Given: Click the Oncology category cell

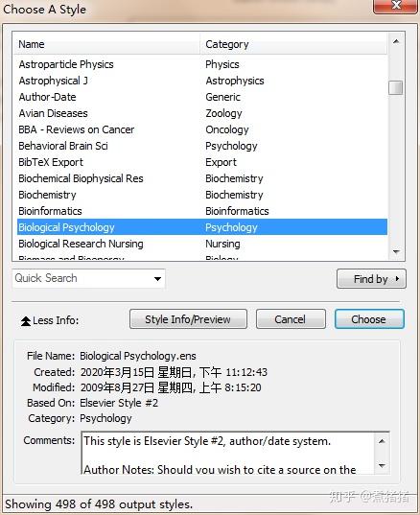Looking at the screenshot, I should pyautogui.click(x=227, y=129).
